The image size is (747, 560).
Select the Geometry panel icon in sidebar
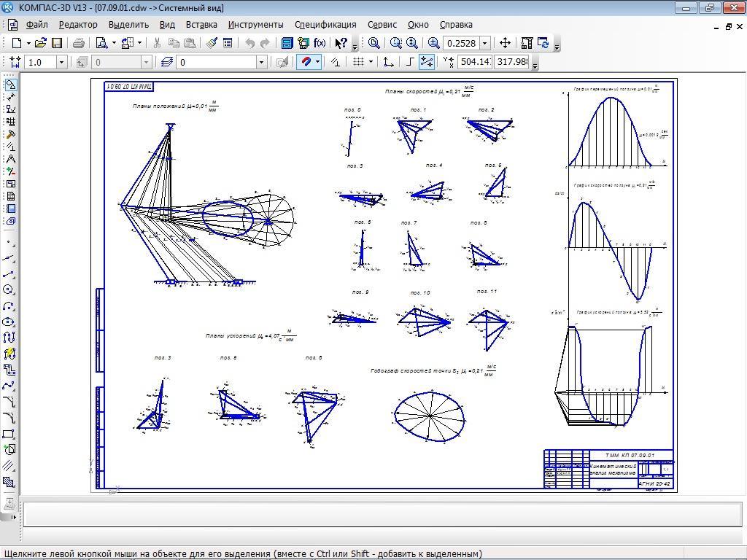pos(10,85)
